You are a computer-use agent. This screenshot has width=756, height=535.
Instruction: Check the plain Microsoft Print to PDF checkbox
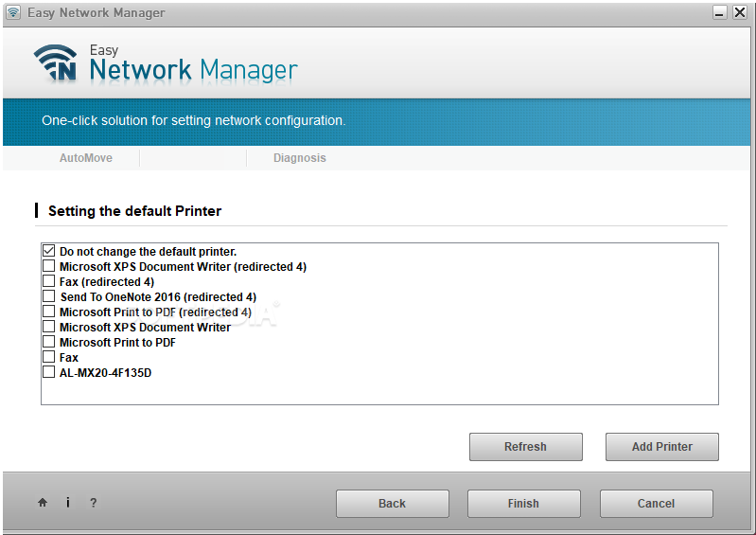pyautogui.click(x=48, y=342)
